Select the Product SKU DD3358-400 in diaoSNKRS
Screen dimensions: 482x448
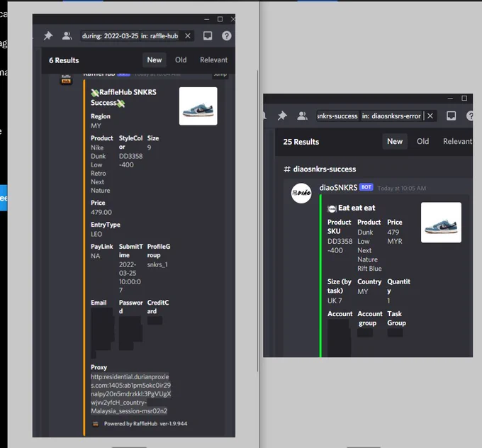(340, 246)
